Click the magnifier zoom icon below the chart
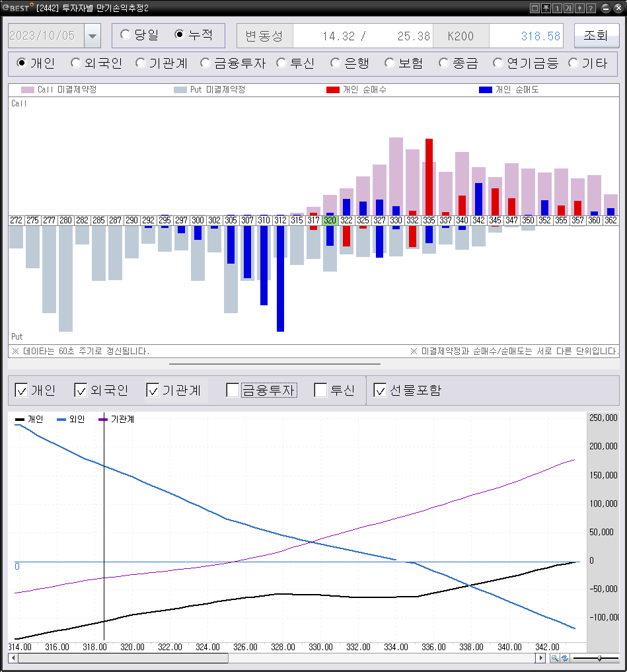 tap(554, 658)
